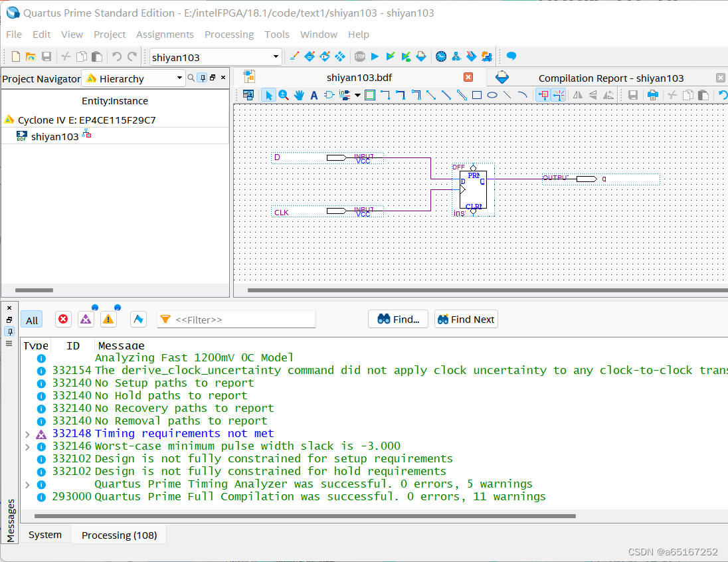The height and width of the screenshot is (562, 728).
Task: Open the Assignments menu
Action: (165, 35)
